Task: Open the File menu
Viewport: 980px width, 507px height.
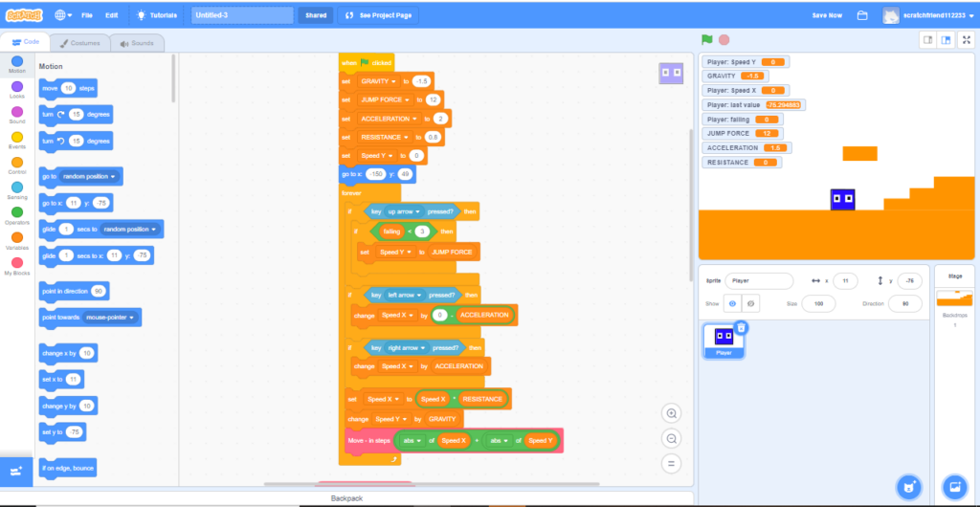Action: point(87,15)
